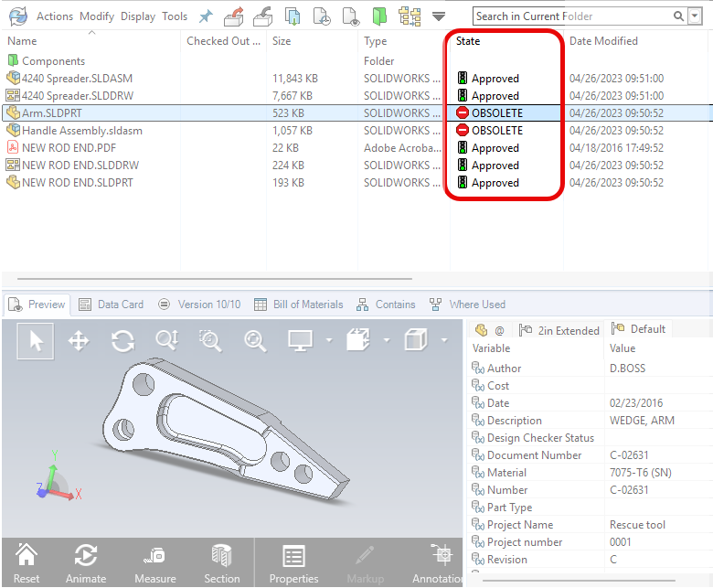The width and height of the screenshot is (713, 588).
Task: Click the Check Out toolbar icon
Action: coord(234,16)
